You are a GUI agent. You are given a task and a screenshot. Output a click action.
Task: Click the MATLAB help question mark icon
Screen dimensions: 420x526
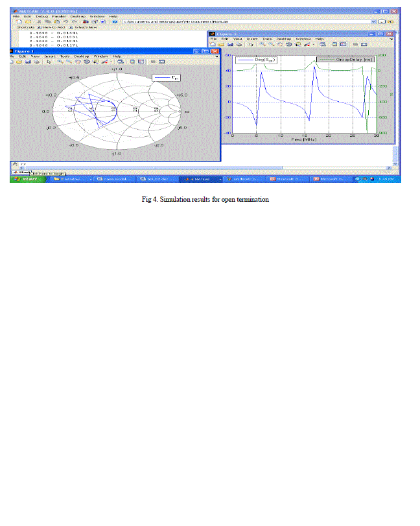click(x=113, y=21)
